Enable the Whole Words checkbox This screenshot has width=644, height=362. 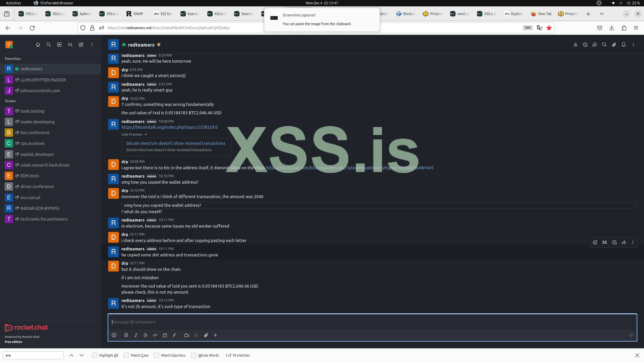tap(194, 355)
